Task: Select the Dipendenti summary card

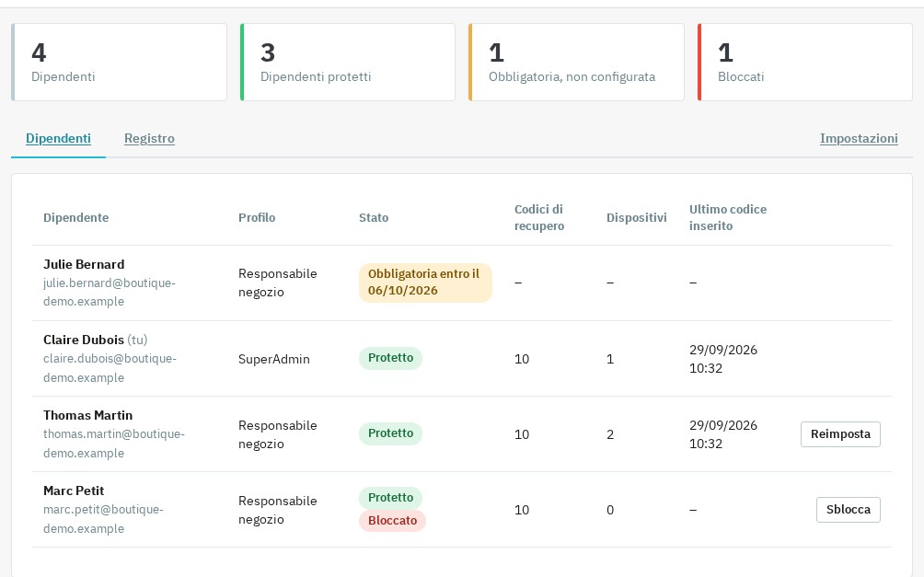Action: tap(119, 62)
